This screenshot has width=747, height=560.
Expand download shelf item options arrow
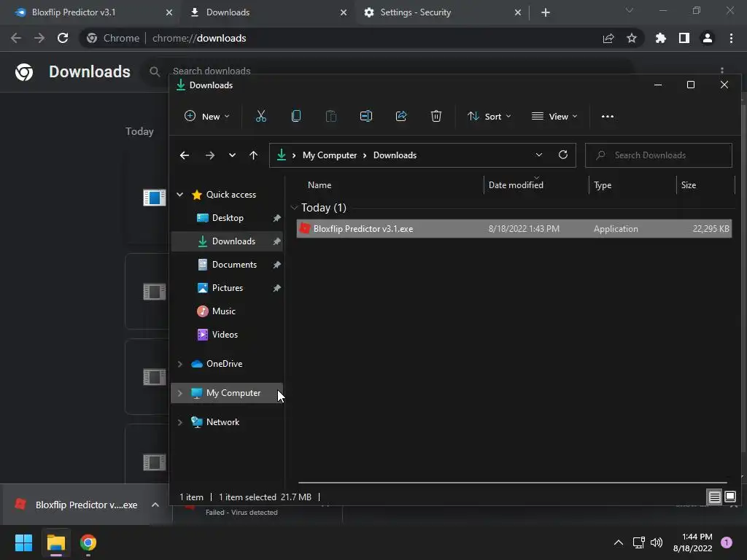155,505
